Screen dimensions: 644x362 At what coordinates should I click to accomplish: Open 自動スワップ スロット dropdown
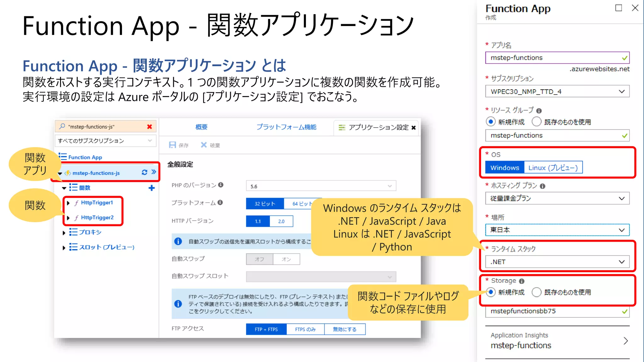point(321,277)
